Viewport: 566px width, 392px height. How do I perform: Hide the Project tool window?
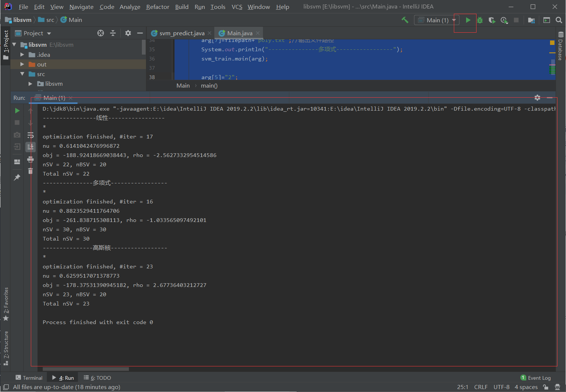coord(140,33)
